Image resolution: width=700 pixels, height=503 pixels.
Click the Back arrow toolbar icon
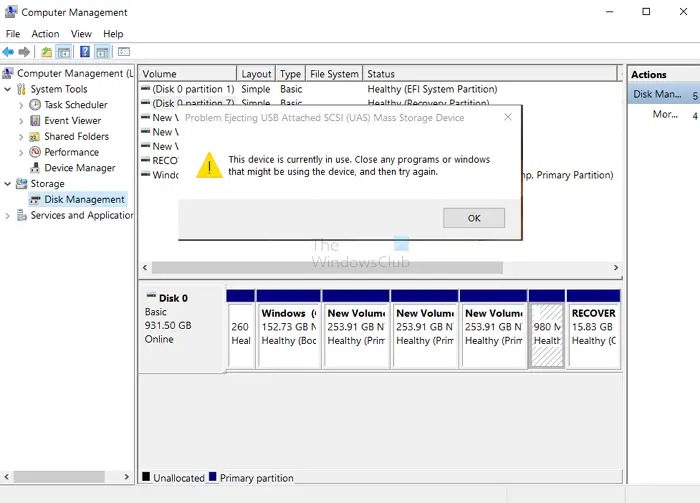point(8,52)
